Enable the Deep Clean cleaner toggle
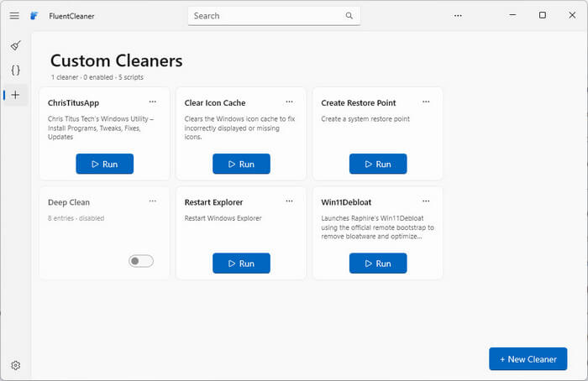This screenshot has width=588, height=381. pos(141,261)
